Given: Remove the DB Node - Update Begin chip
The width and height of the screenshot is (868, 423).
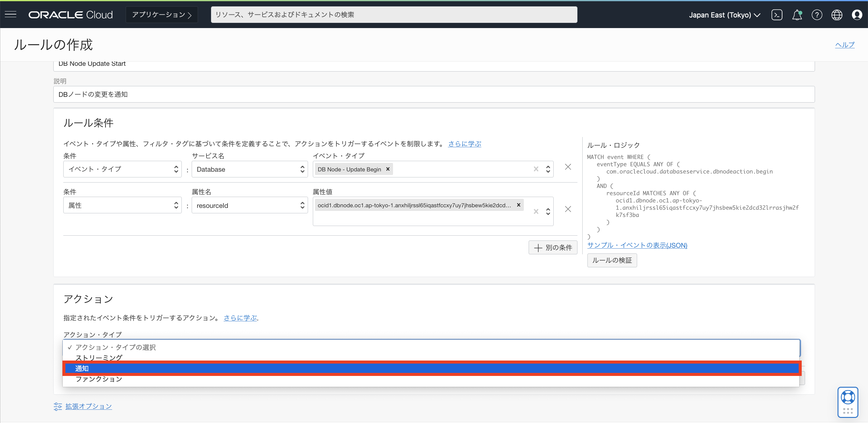Looking at the screenshot, I should point(388,169).
